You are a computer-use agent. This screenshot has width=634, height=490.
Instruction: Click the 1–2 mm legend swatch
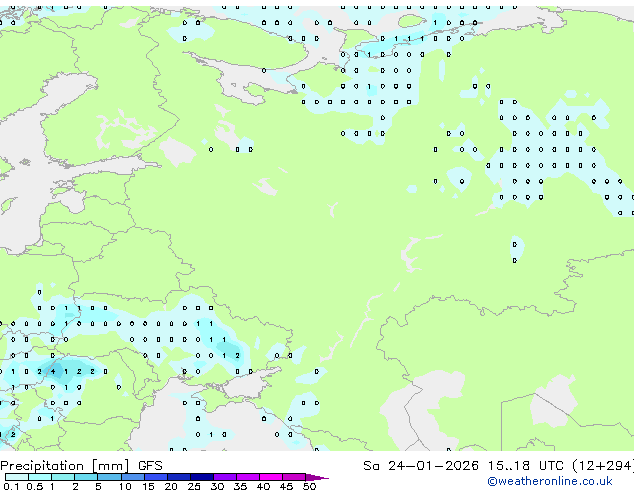[63, 477]
